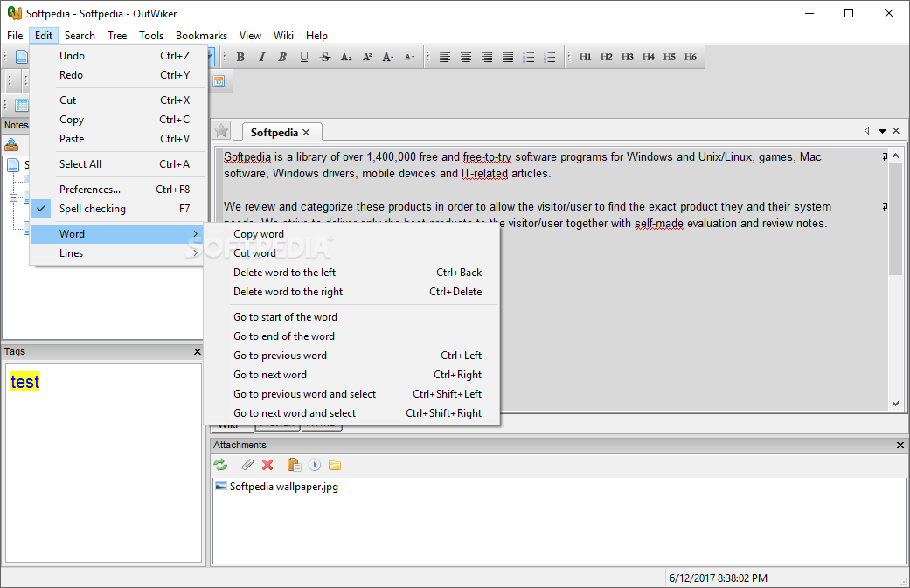This screenshot has width=910, height=588.
Task: Collapse tree node in Notes panel
Action: [13, 197]
